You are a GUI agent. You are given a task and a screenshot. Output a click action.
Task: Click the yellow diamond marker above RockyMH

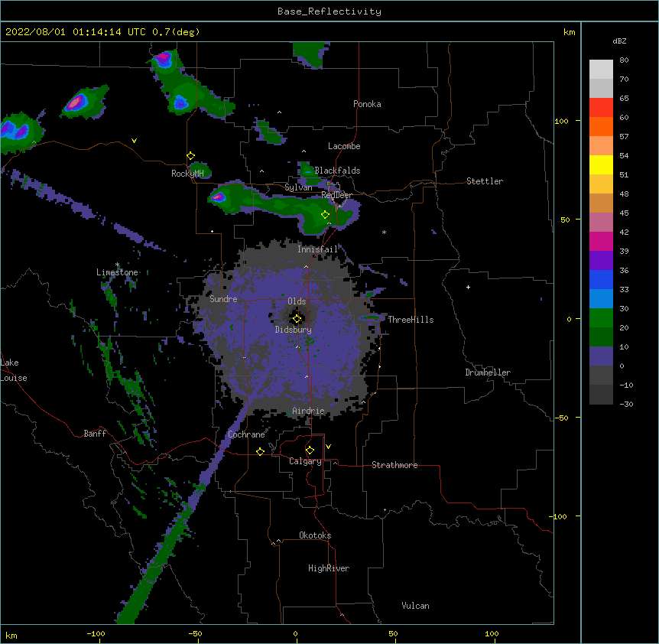pos(190,156)
